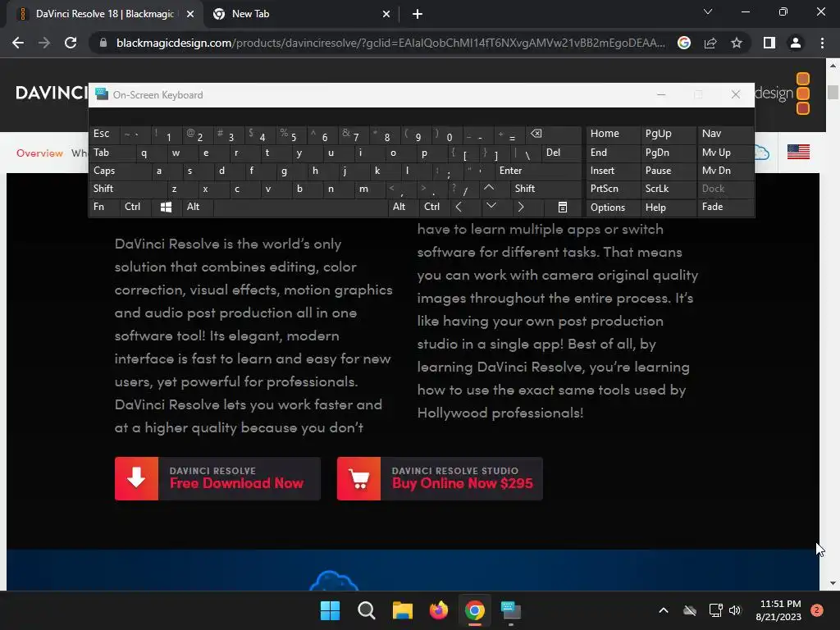The image size is (840, 630).
Task: Switch to the DaVinci Resolve 18 tab
Action: coord(104,14)
